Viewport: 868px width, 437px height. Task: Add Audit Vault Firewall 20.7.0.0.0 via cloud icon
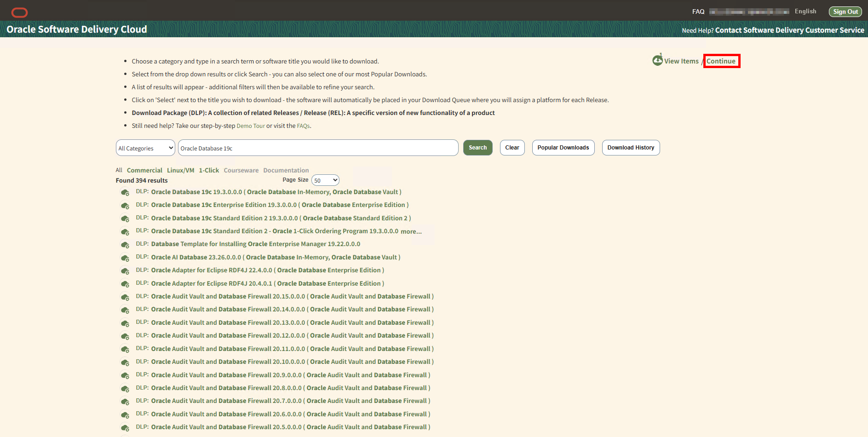(x=125, y=401)
